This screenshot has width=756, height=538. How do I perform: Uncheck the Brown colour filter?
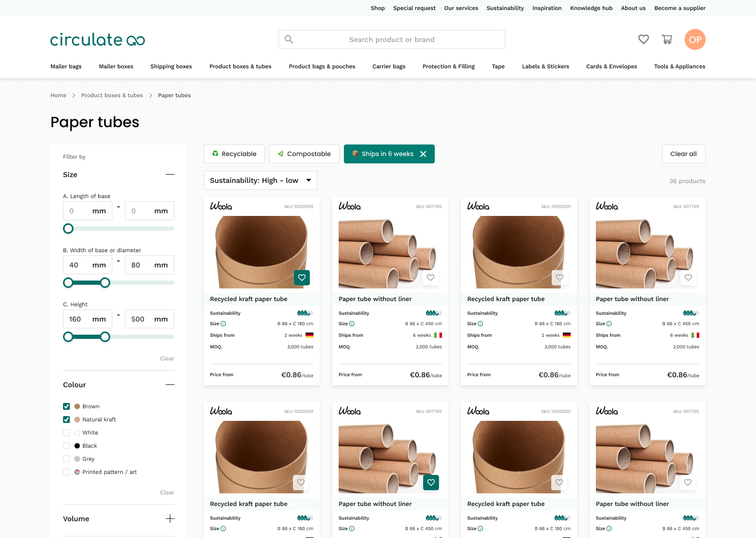(x=66, y=406)
